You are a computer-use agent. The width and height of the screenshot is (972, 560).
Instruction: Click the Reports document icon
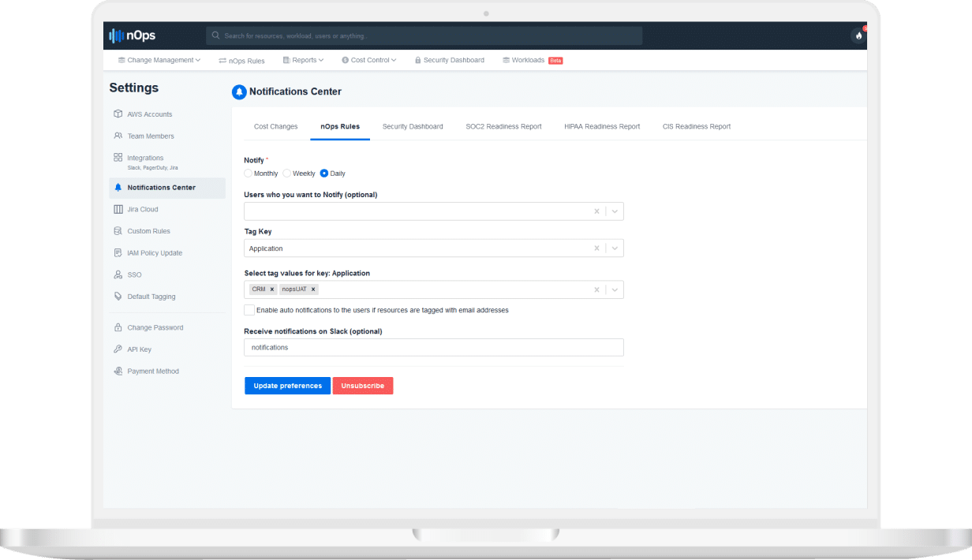pyautogui.click(x=286, y=60)
